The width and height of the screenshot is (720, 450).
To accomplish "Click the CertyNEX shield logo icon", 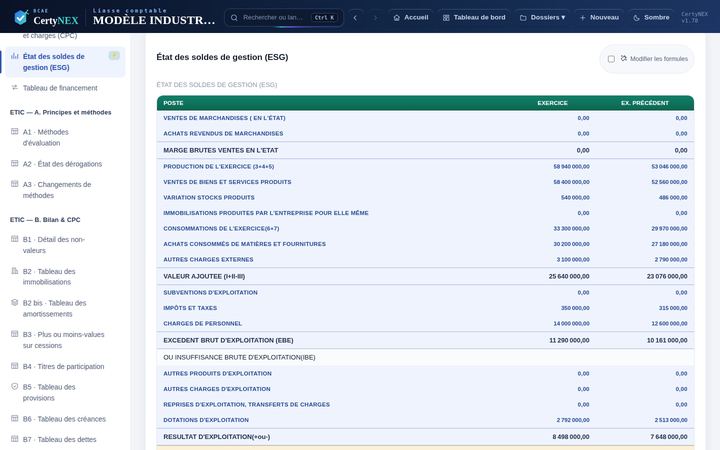I will (x=21, y=17).
